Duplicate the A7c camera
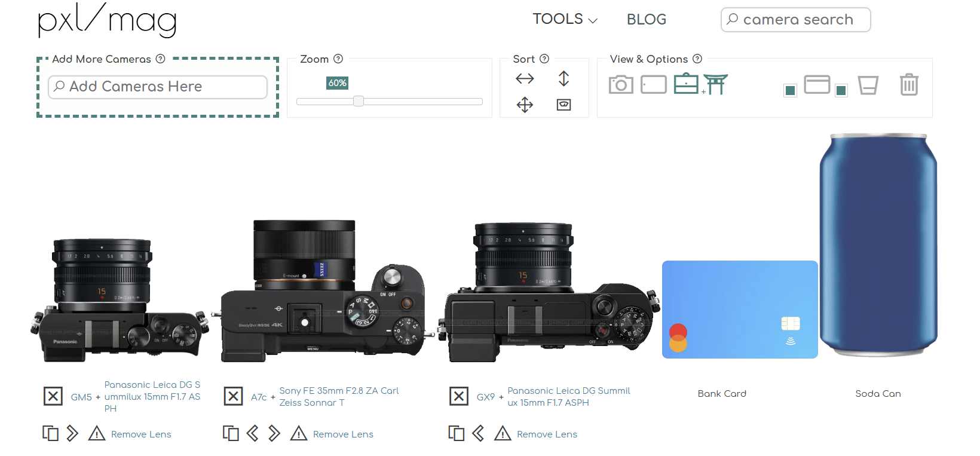This screenshot has height=456, width=980. (231, 433)
